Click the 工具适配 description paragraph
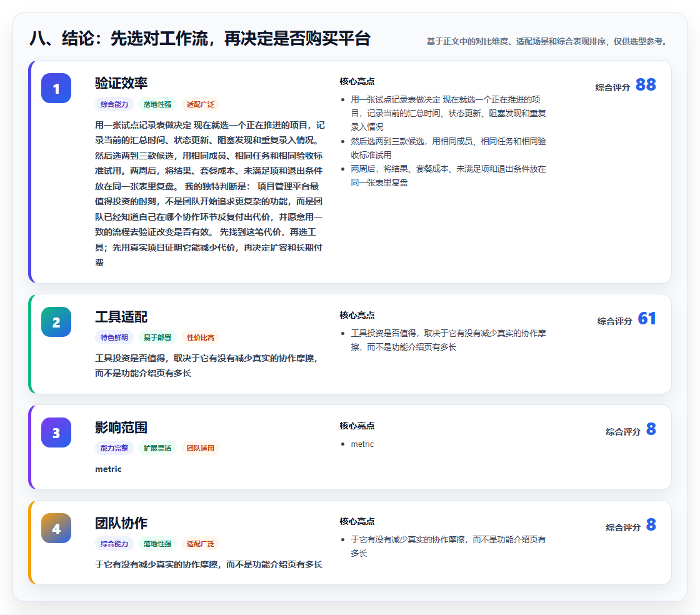 [206, 366]
